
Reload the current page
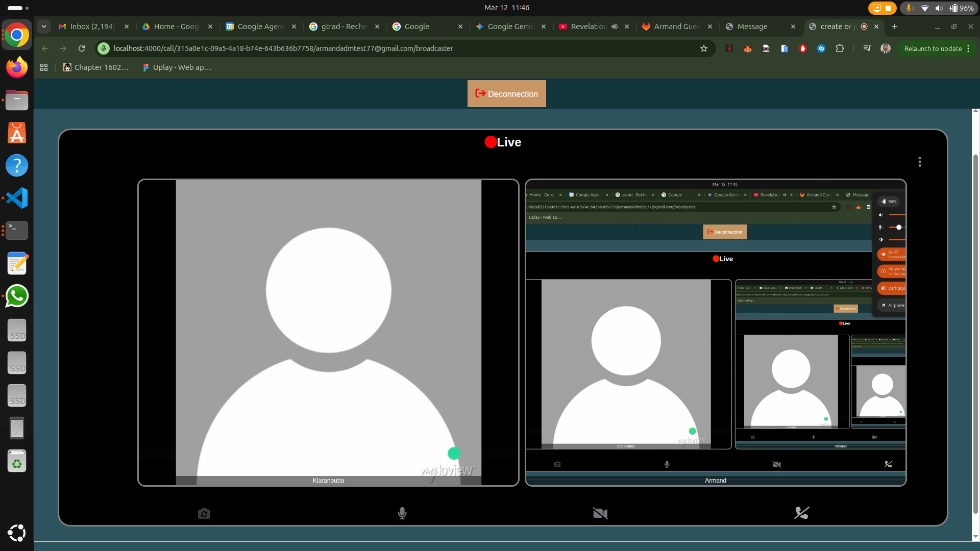82,48
